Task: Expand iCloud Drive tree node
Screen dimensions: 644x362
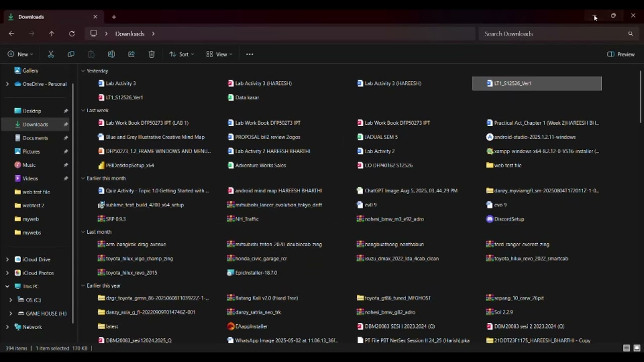Action: pos(7,259)
